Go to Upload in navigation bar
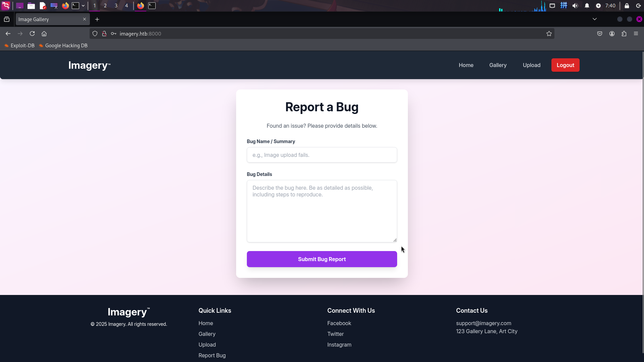The image size is (644, 362). pos(531,65)
